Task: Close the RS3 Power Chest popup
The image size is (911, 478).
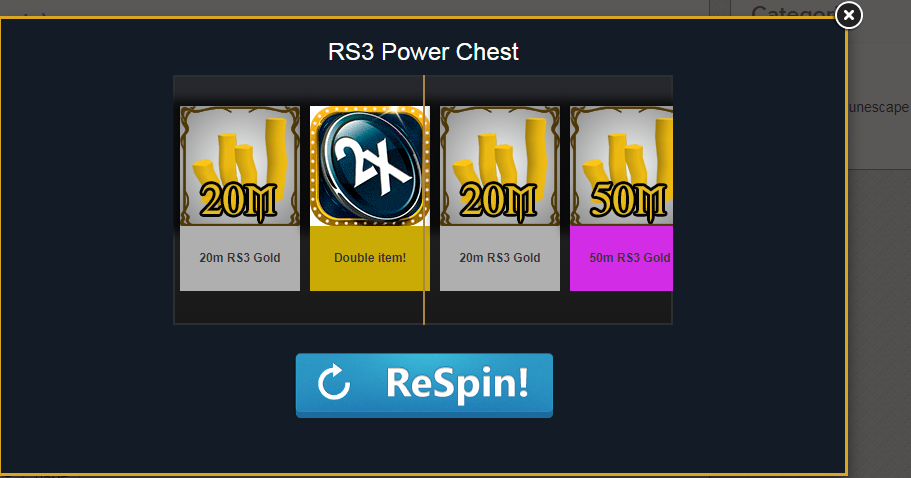Action: 849,15
